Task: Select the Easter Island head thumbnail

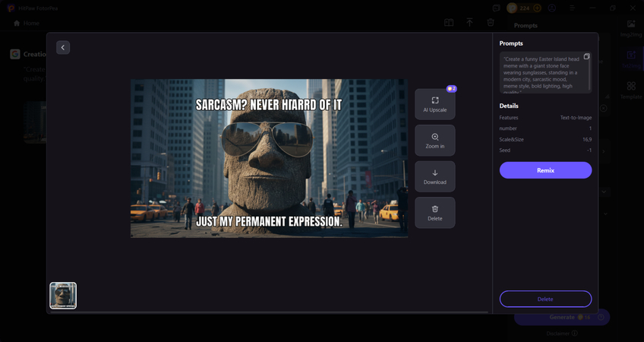Action: pos(63,296)
